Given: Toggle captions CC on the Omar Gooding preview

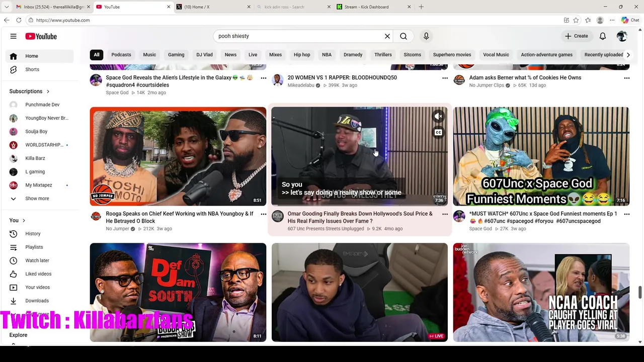Looking at the screenshot, I should pos(439,133).
